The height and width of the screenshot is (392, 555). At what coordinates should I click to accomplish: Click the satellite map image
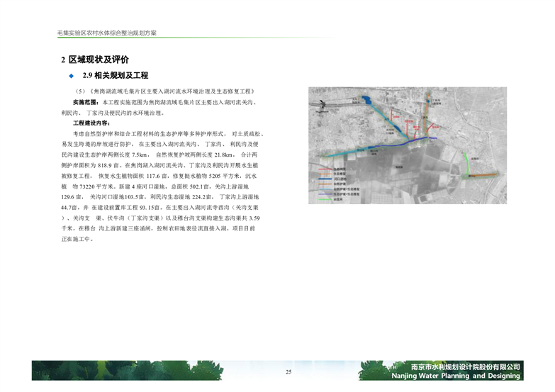[408, 146]
